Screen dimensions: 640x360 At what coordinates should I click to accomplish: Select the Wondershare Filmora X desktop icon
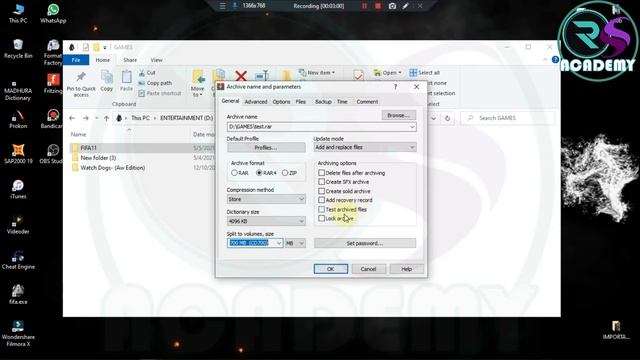[x=18, y=334]
